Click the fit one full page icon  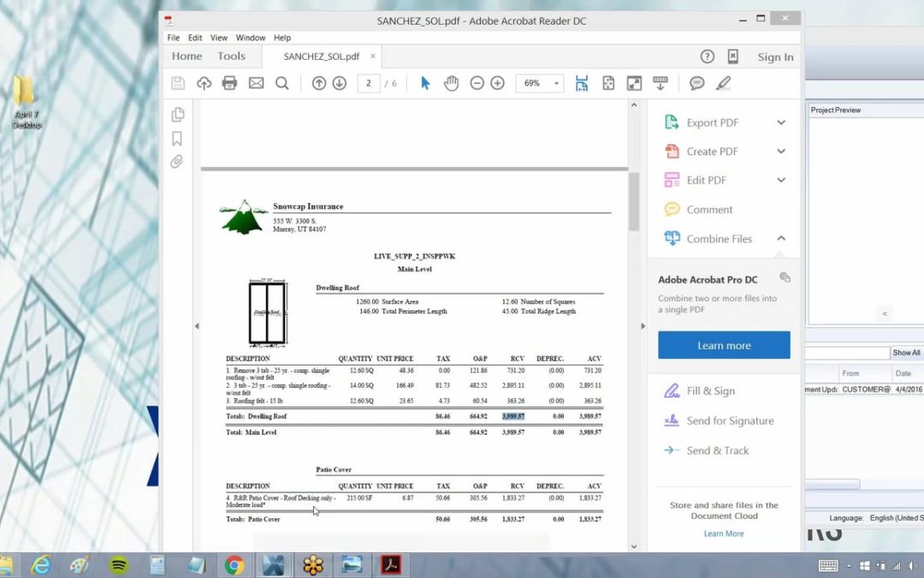[609, 83]
